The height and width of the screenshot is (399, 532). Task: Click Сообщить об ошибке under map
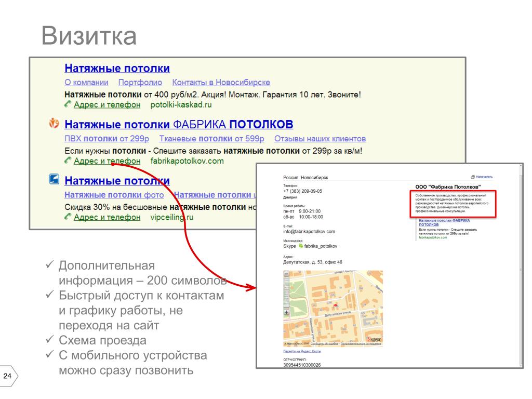324,344
